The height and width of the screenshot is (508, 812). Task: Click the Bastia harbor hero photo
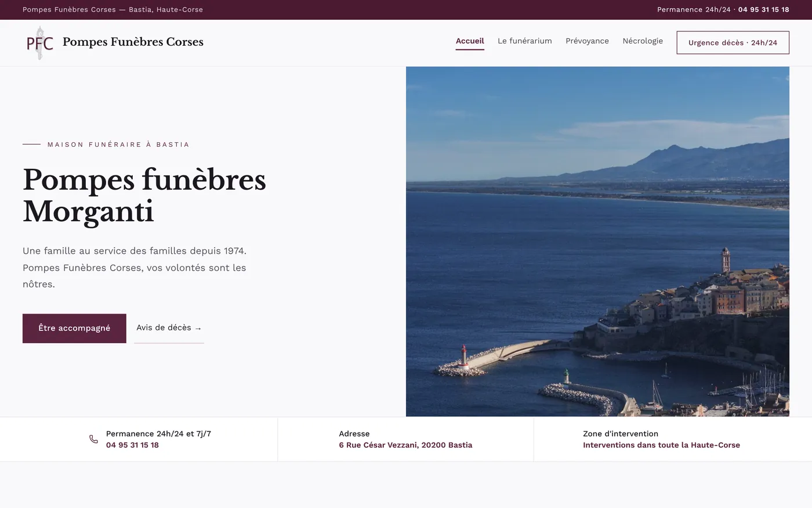597,242
